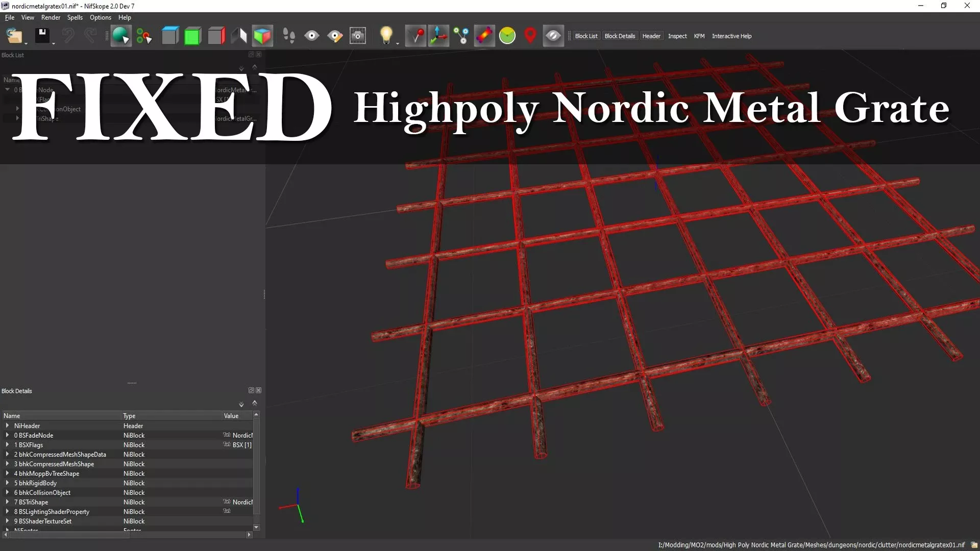Click the Type column header in Block Details

(x=171, y=416)
